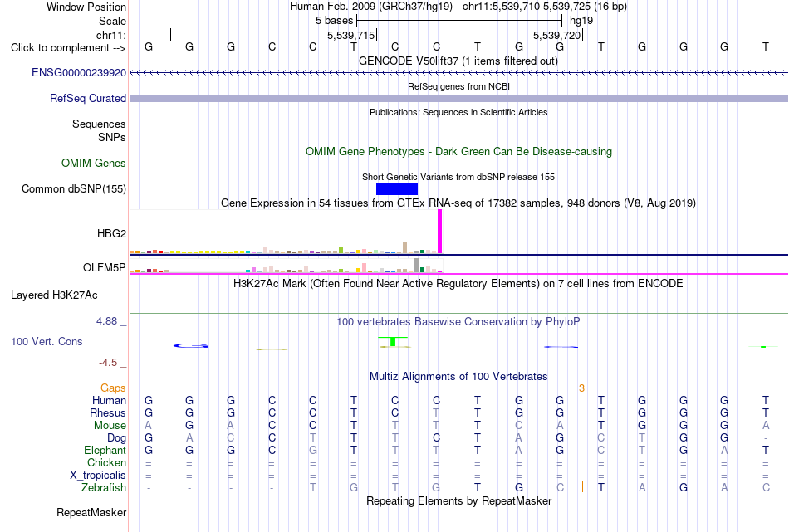Click the RepeatMasker track label
This screenshot has width=789, height=532.
pos(91,512)
